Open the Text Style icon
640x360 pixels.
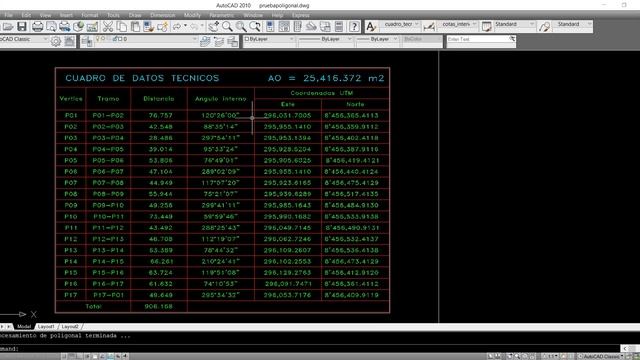[371, 27]
